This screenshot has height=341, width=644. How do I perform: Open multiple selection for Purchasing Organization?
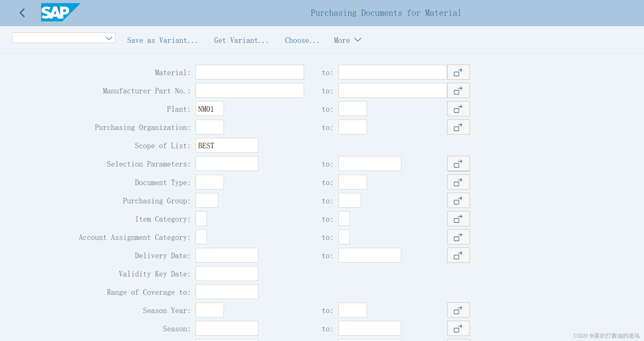click(458, 127)
